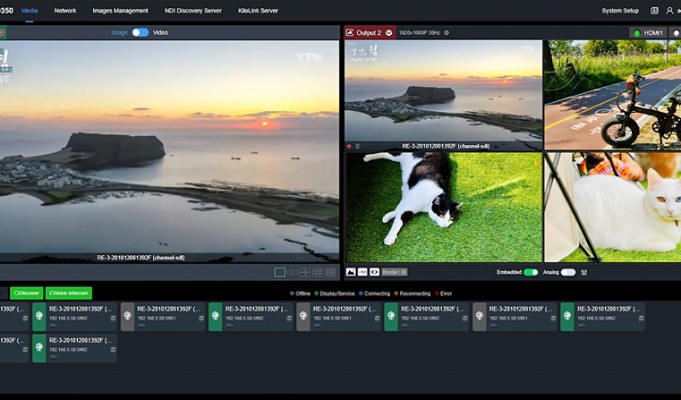The height and width of the screenshot is (400, 681).
Task: Click the square icon beside System Setup
Action: pos(654,11)
